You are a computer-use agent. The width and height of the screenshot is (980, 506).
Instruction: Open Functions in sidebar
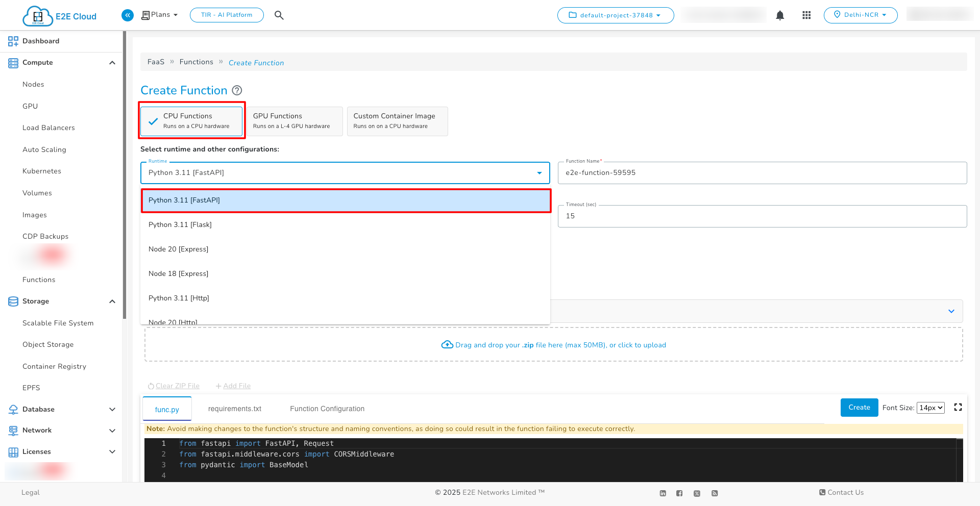39,280
